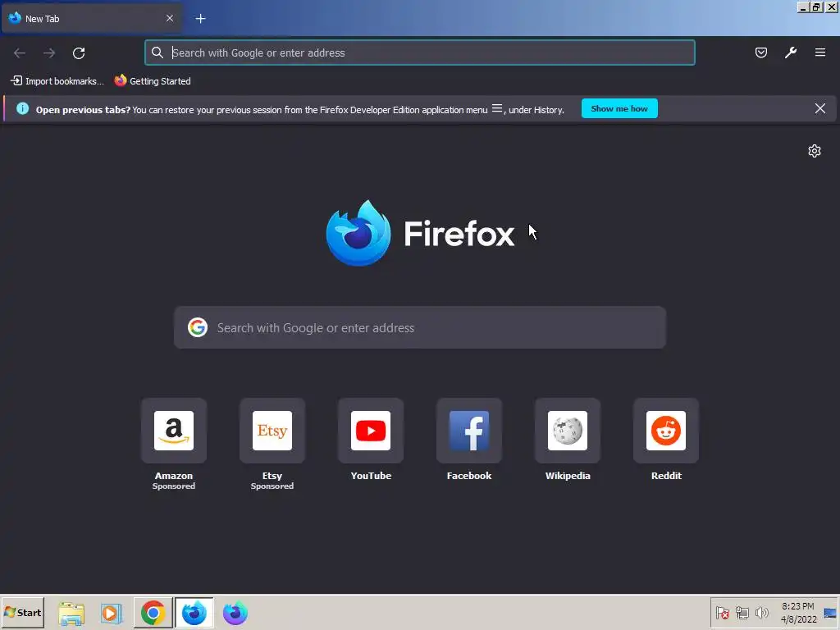This screenshot has height=630, width=840.
Task: Launch Windows Media Player from taskbar
Action: (112, 614)
